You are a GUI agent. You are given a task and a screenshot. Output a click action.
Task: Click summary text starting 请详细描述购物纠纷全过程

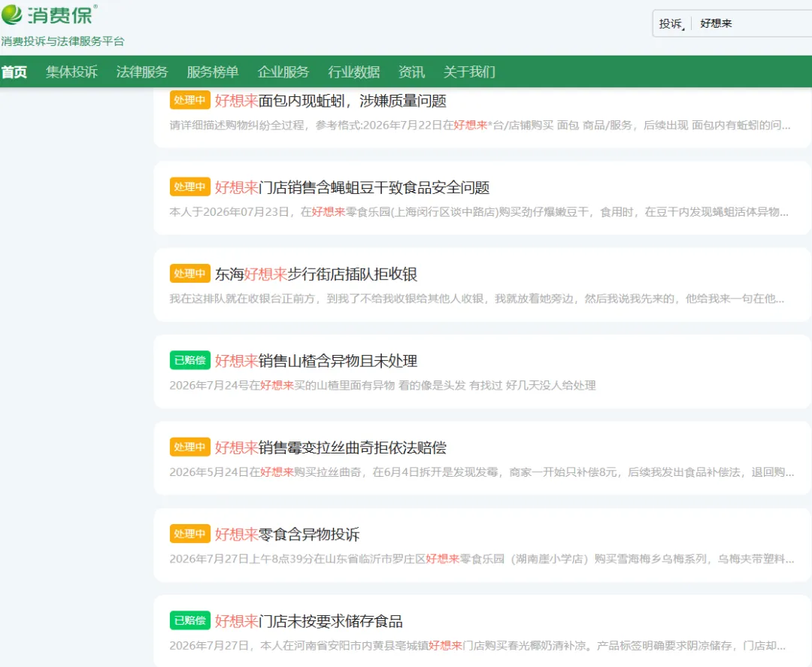[480, 126]
